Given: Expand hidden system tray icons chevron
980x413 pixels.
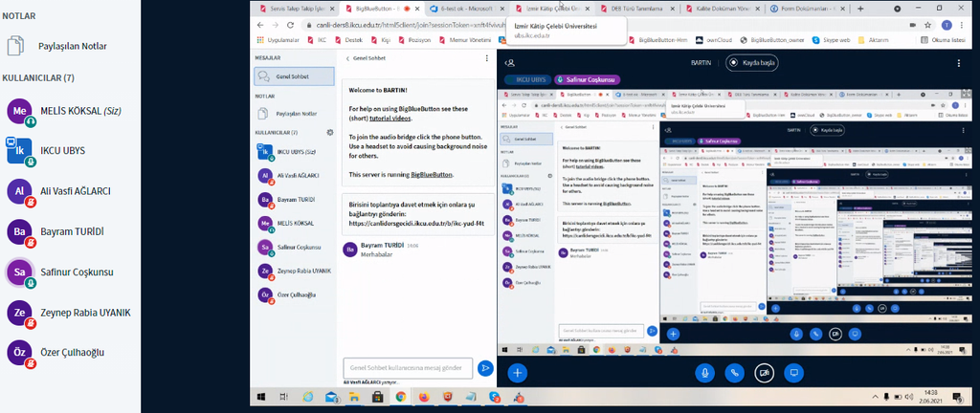Looking at the screenshot, I should tap(875, 396).
